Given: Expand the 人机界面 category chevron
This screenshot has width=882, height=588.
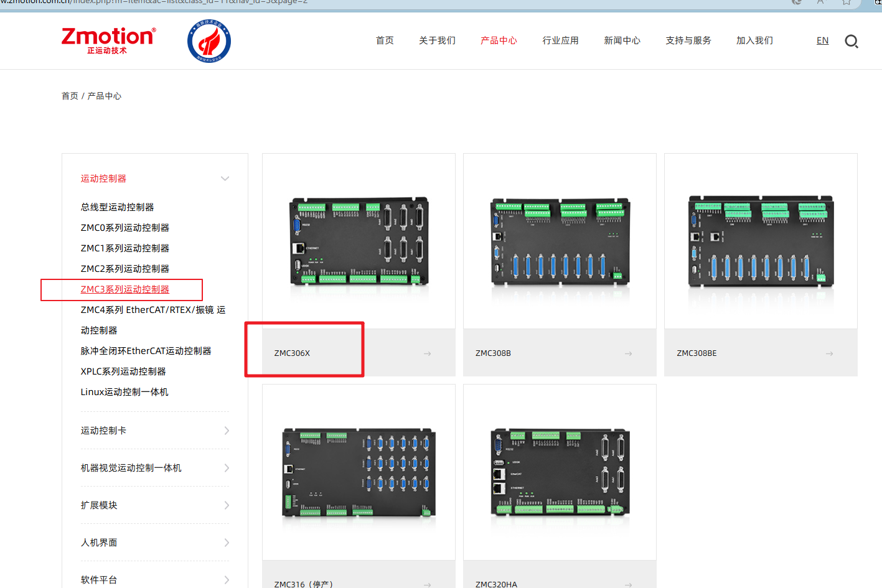Looking at the screenshot, I should pyautogui.click(x=227, y=543).
